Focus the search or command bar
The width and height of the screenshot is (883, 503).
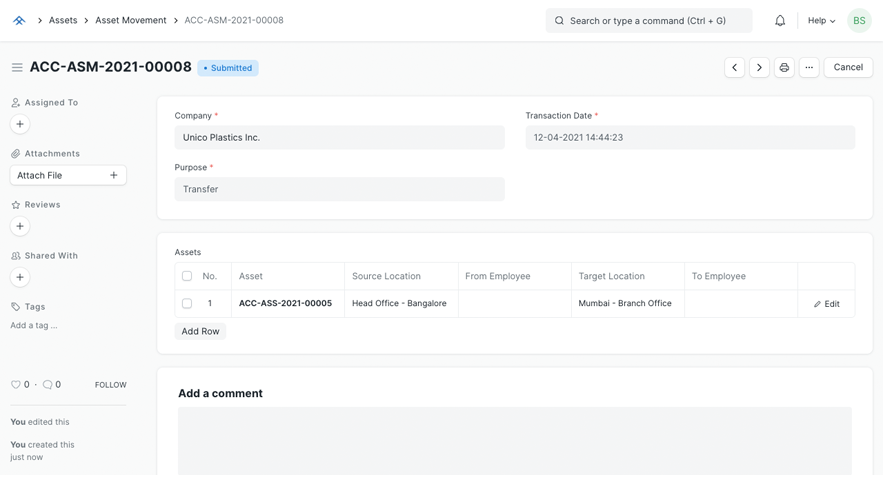click(648, 20)
